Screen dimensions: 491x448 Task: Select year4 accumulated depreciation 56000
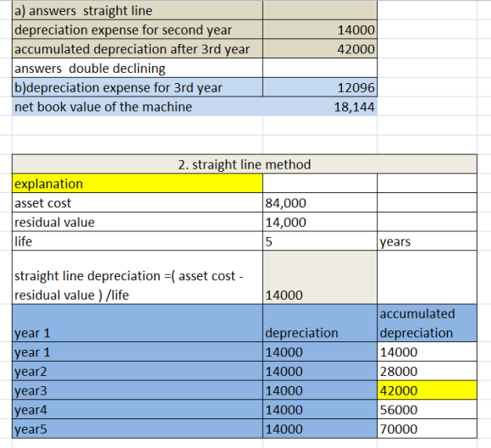pyautogui.click(x=428, y=409)
